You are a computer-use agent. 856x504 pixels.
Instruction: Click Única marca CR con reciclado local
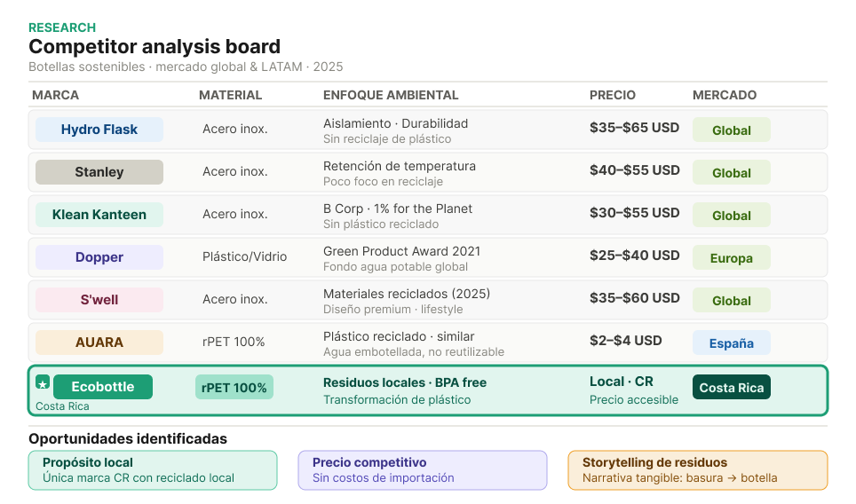pyautogui.click(x=139, y=477)
